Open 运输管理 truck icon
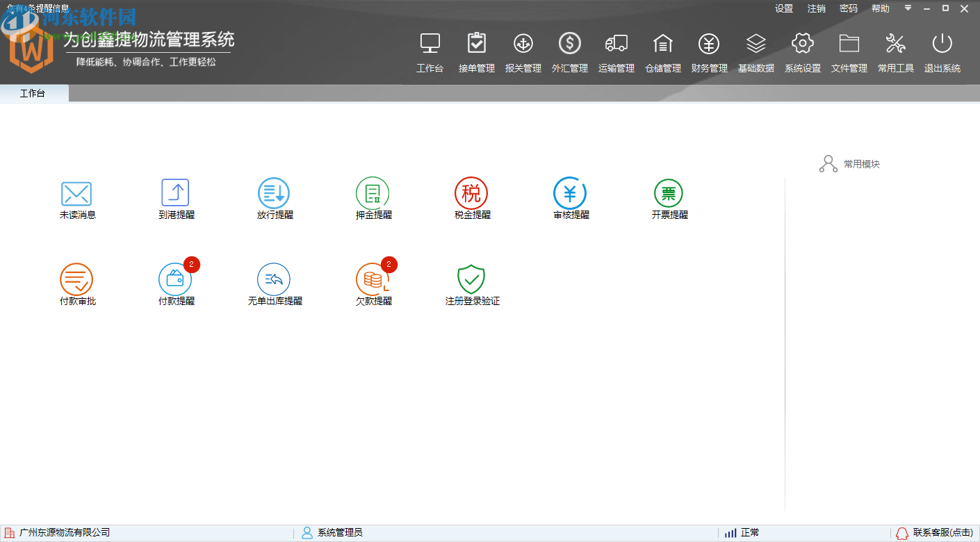This screenshot has width=980, height=542. coord(616,44)
